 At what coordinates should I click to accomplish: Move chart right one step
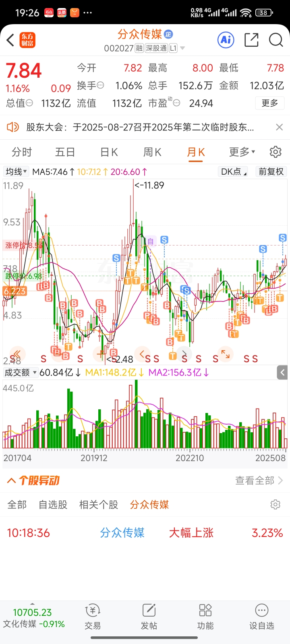(x=184, y=354)
